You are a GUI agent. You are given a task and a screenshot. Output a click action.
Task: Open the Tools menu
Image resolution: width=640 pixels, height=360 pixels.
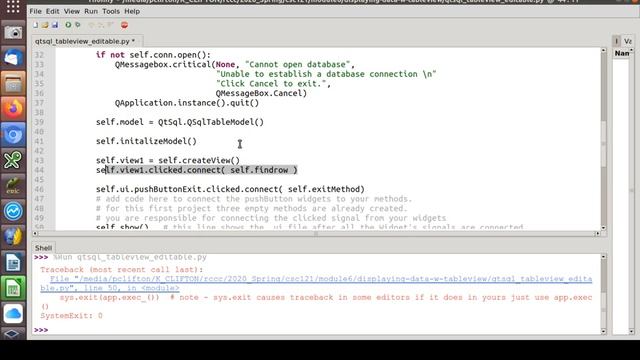tap(111, 11)
